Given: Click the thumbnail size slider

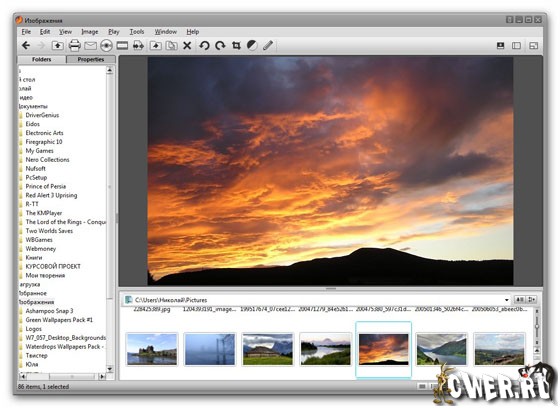Looking at the screenshot, I should [536, 327].
